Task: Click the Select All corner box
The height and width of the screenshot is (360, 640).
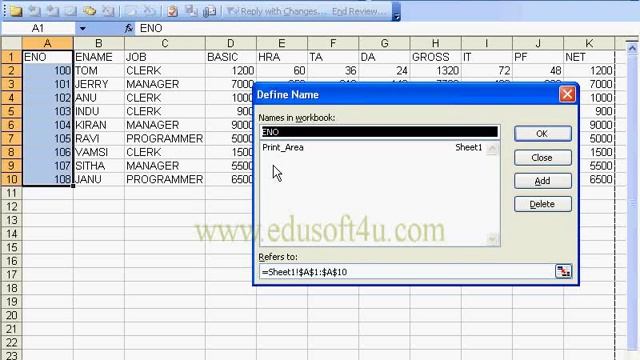Action: click(x=11, y=43)
